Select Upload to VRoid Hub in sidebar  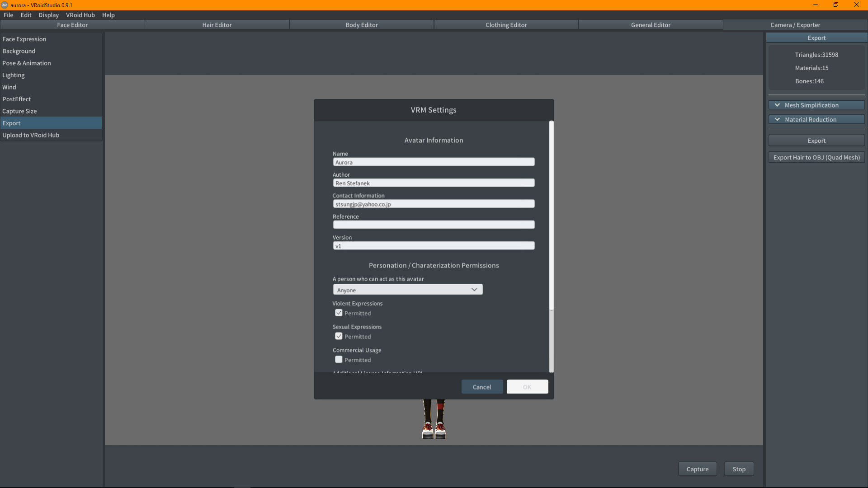pyautogui.click(x=31, y=135)
